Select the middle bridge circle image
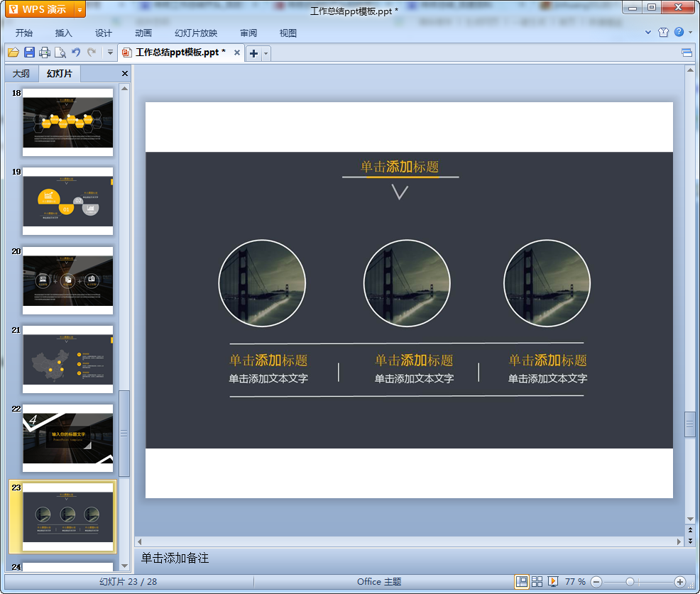The image size is (700, 594). click(407, 283)
